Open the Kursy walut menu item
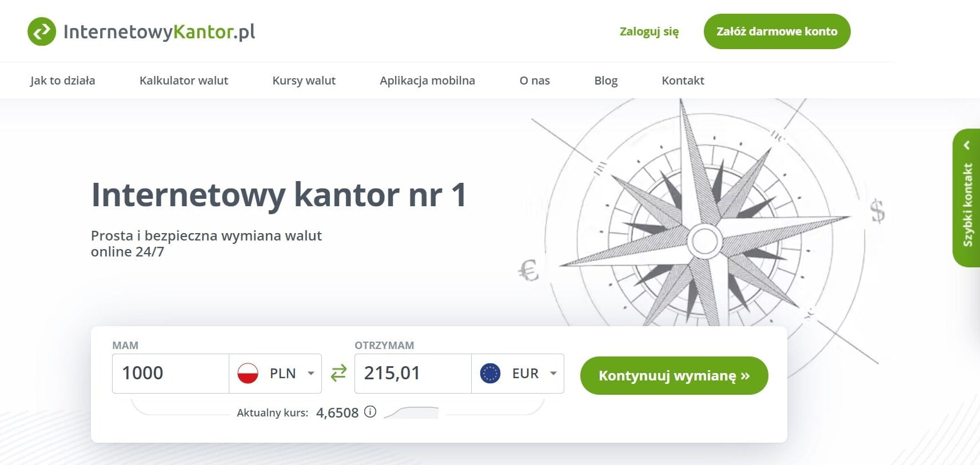The width and height of the screenshot is (980, 465). click(304, 81)
